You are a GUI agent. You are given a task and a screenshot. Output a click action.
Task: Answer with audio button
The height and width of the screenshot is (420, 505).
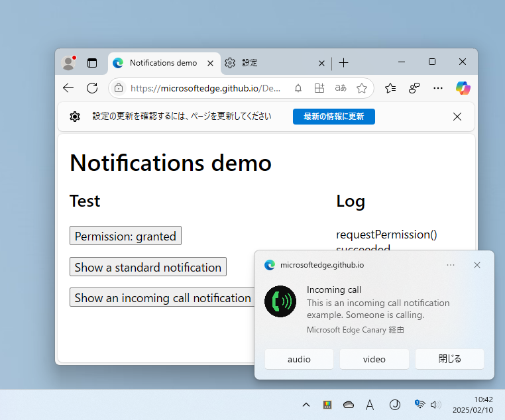pyautogui.click(x=299, y=359)
